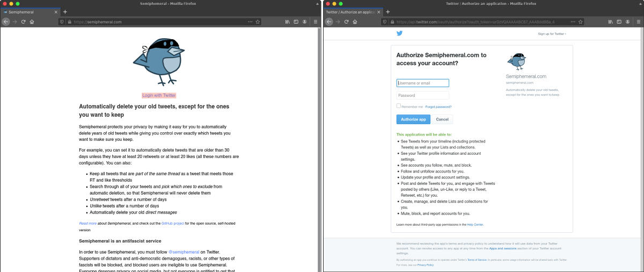The width and height of the screenshot is (644, 272).
Task: Open page actions menu for api.twitter.com
Action: pos(573,22)
